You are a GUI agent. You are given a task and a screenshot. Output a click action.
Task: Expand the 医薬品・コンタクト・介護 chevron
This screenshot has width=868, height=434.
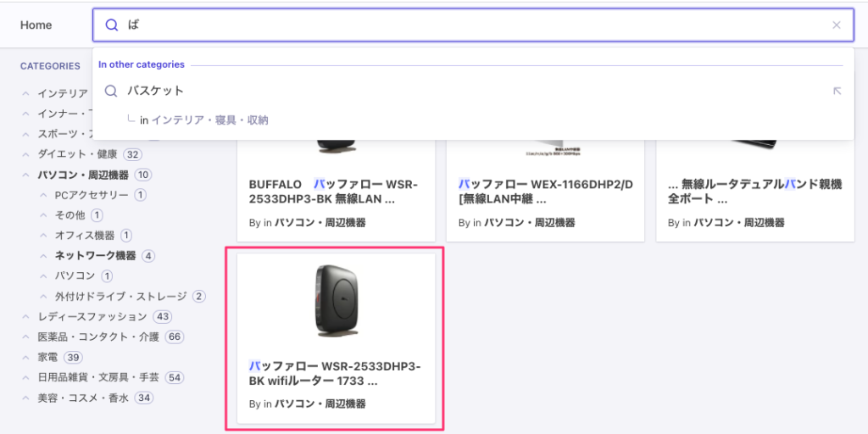point(25,337)
